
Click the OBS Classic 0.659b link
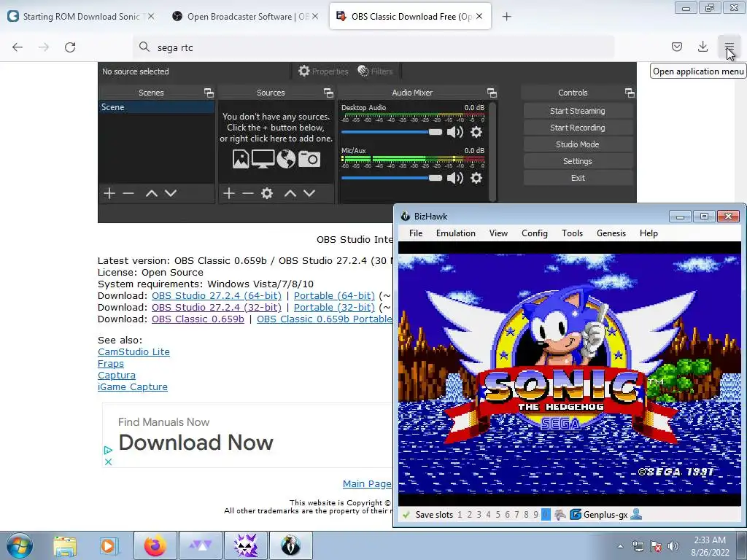pyautogui.click(x=198, y=319)
